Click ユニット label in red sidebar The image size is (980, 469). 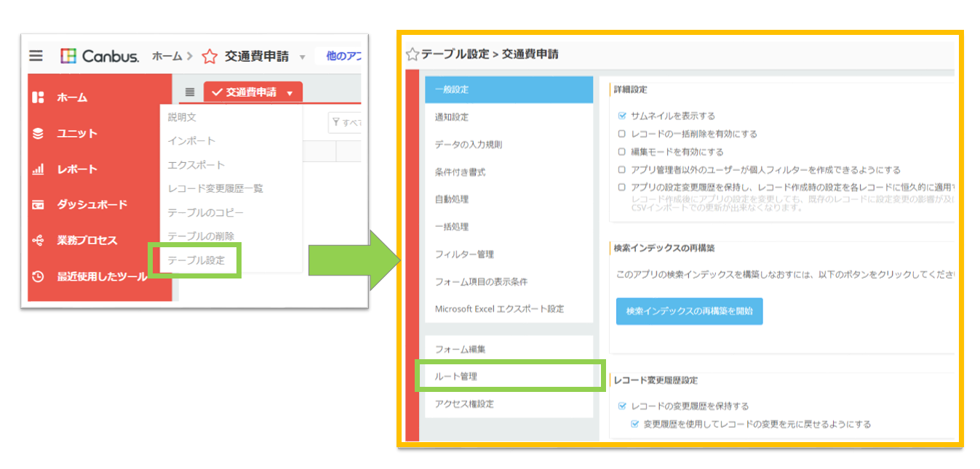click(x=77, y=133)
